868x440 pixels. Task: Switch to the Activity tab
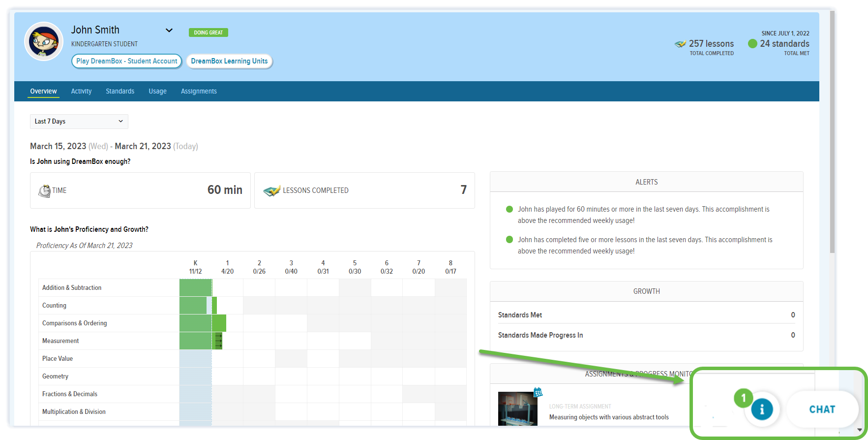(x=81, y=91)
